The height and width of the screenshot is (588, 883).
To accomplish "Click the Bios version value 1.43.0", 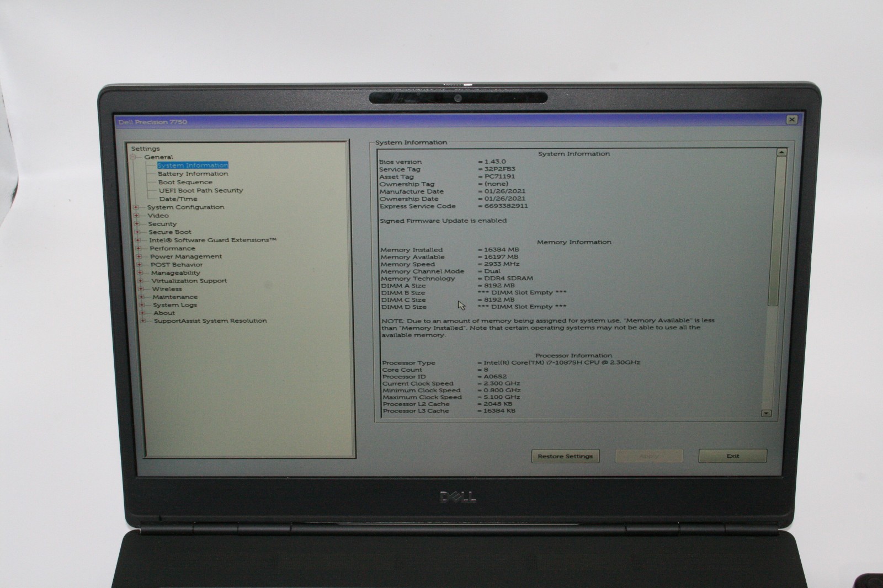I will pyautogui.click(x=494, y=162).
